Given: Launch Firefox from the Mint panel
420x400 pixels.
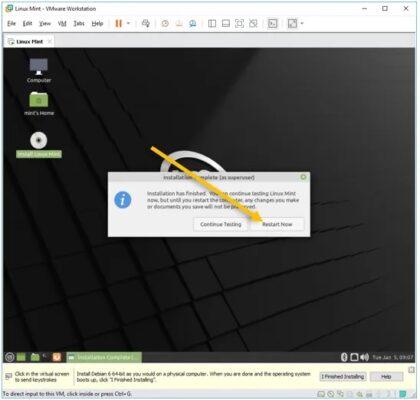Looking at the screenshot, I should [57, 357].
